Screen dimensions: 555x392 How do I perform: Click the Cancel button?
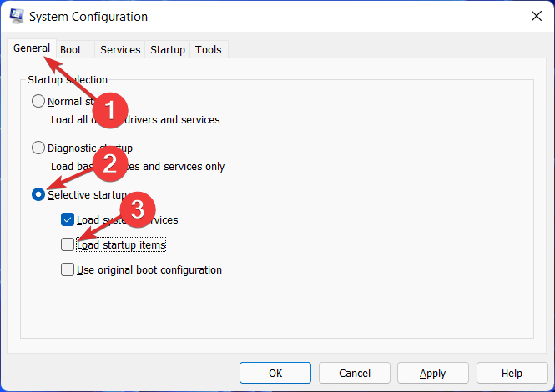click(355, 374)
